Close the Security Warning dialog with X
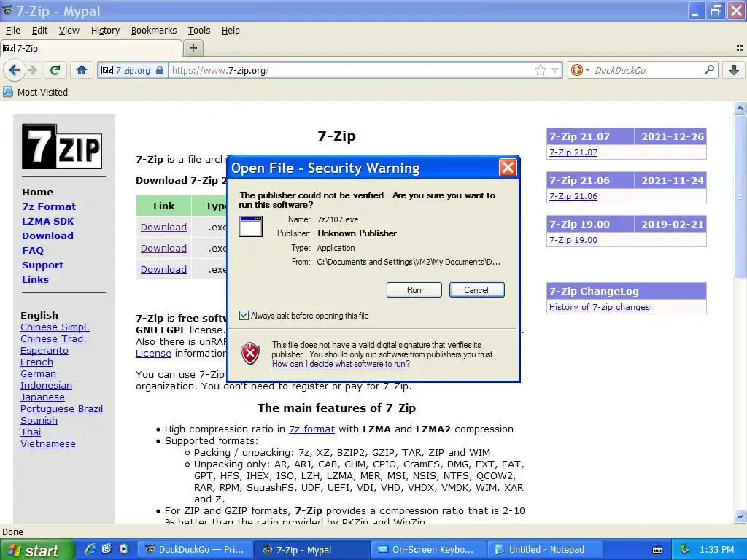The width and height of the screenshot is (747, 560). pyautogui.click(x=508, y=168)
